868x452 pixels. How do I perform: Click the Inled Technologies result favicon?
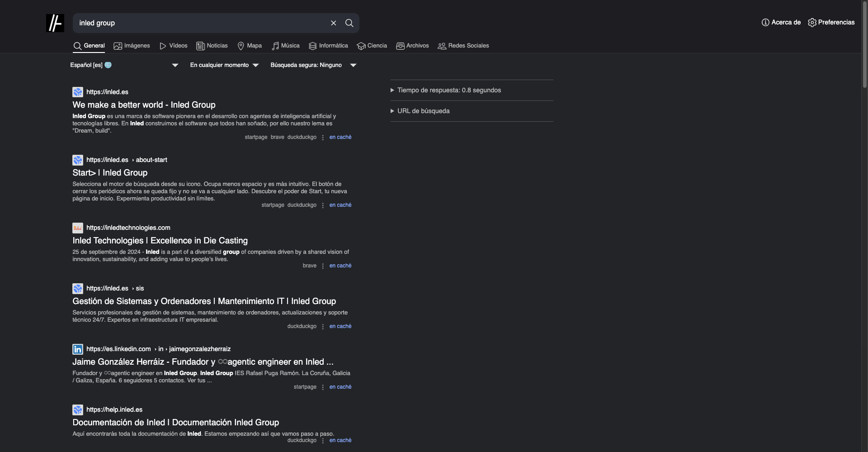click(x=78, y=228)
